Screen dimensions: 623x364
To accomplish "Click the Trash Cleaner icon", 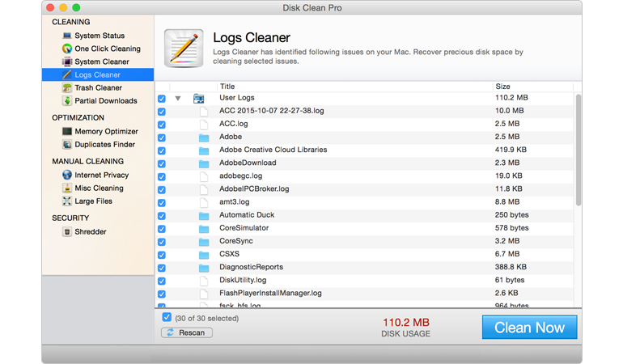I will [67, 88].
